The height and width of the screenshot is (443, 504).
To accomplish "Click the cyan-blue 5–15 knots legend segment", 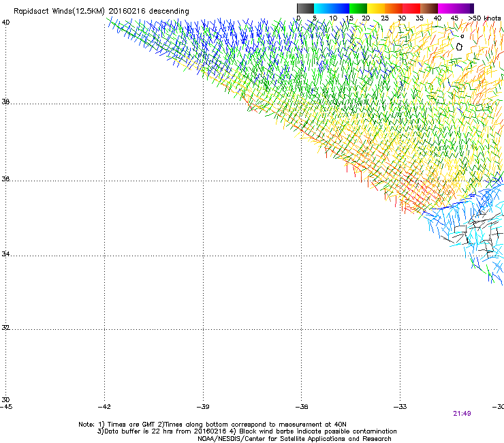I will coord(332,8).
